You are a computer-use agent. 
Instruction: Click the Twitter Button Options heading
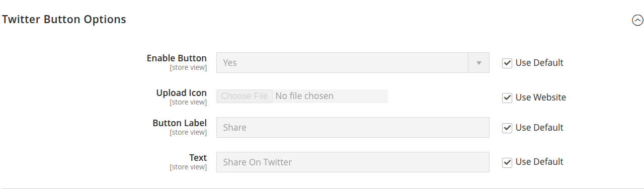[x=64, y=20]
